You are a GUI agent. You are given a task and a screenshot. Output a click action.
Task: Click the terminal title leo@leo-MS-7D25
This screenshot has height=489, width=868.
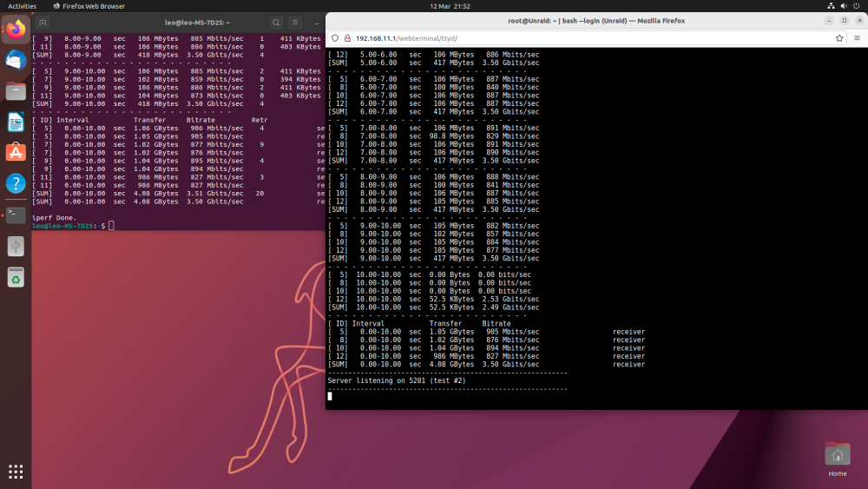197,23
